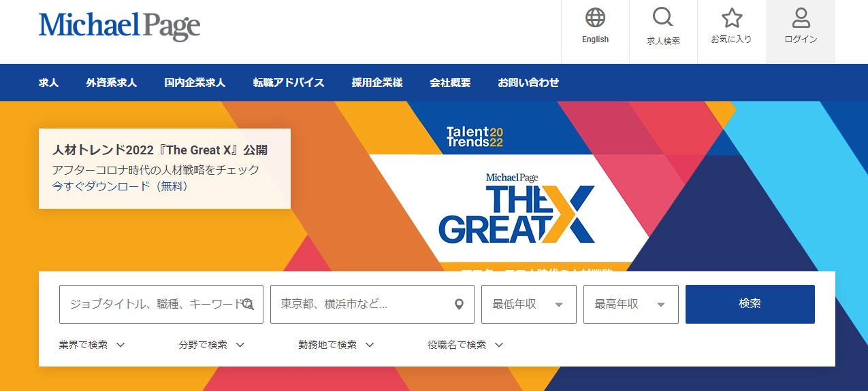868x391 pixels.
Task: Expand 分野で検索 options
Action: (x=212, y=345)
